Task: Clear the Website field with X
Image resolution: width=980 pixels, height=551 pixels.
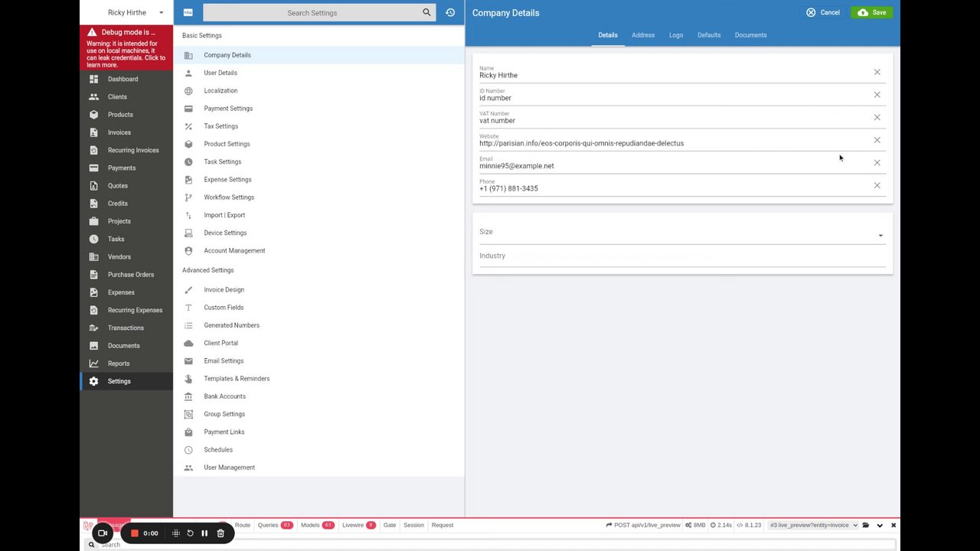Action: click(x=877, y=140)
